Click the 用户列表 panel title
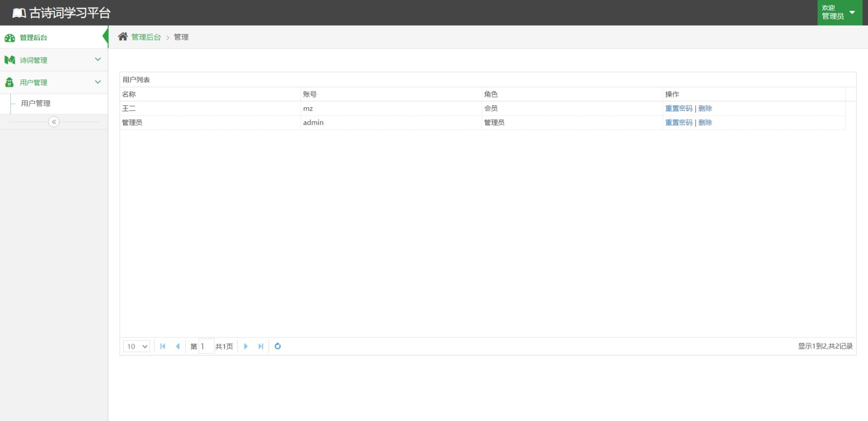Viewport: 868px width, 421px height. pyautogui.click(x=136, y=80)
